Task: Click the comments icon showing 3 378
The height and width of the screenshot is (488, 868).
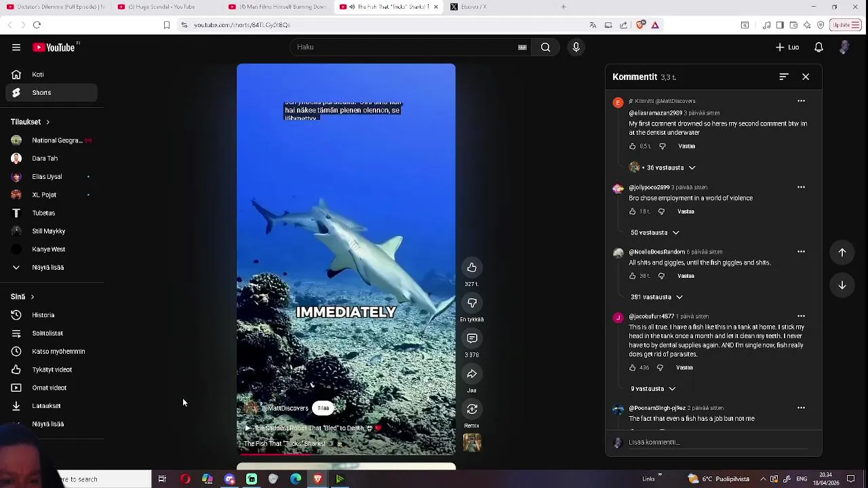Action: click(472, 338)
